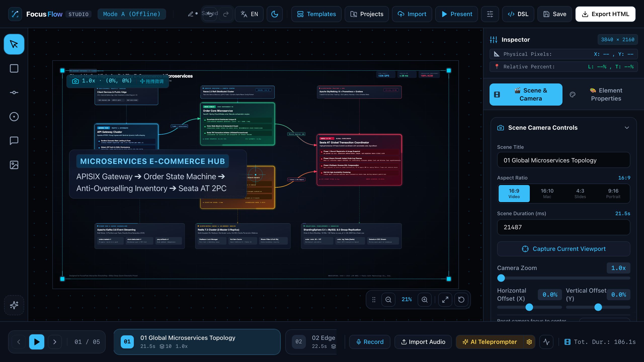Grab the zoom bar drag handle
The height and width of the screenshot is (362, 644).
(374, 300)
